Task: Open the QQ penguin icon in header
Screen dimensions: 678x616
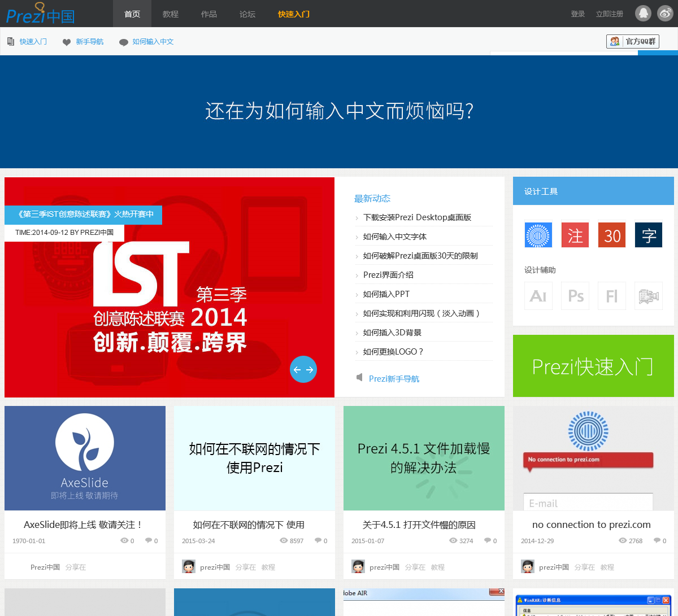Action: click(x=643, y=14)
